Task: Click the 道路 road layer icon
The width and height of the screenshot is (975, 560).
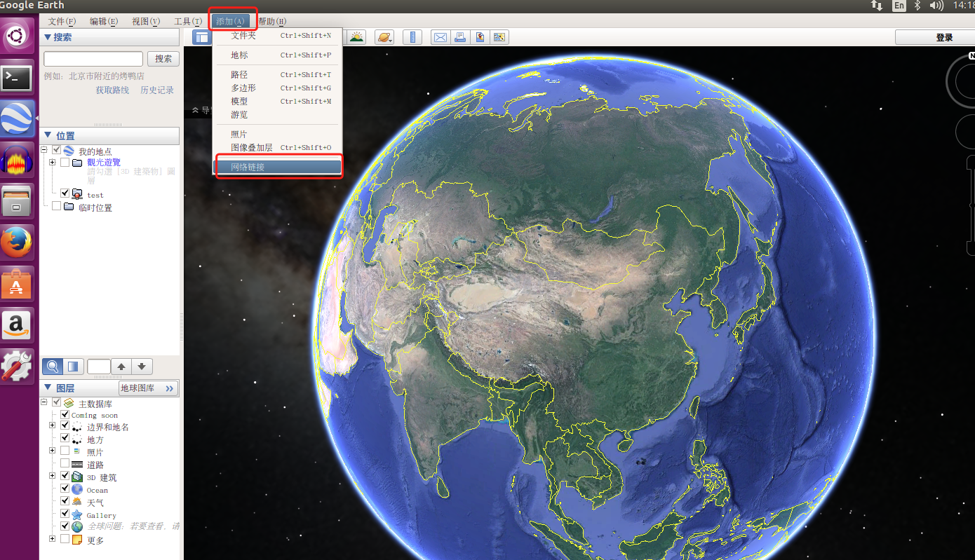Action: (77, 464)
